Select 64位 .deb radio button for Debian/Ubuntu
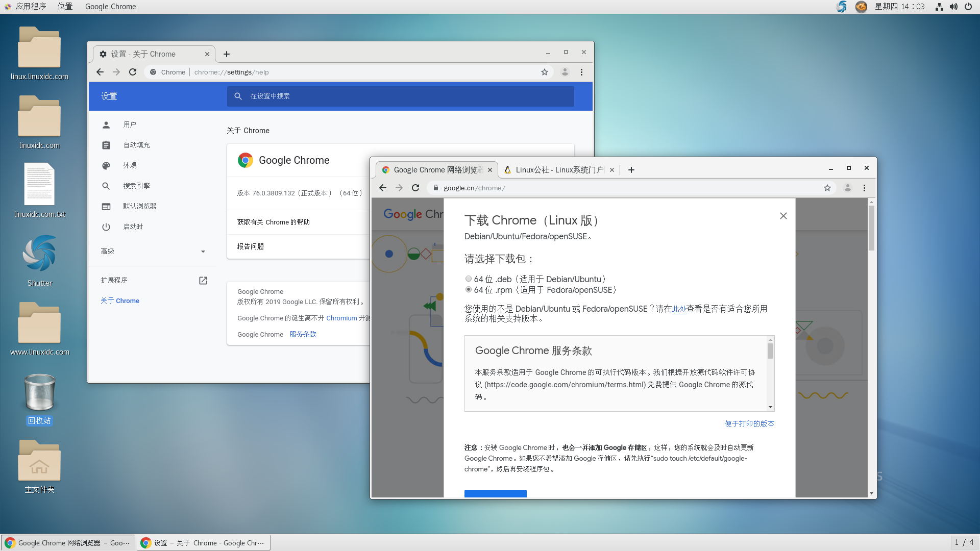Viewport: 980px width, 551px height. click(x=469, y=279)
